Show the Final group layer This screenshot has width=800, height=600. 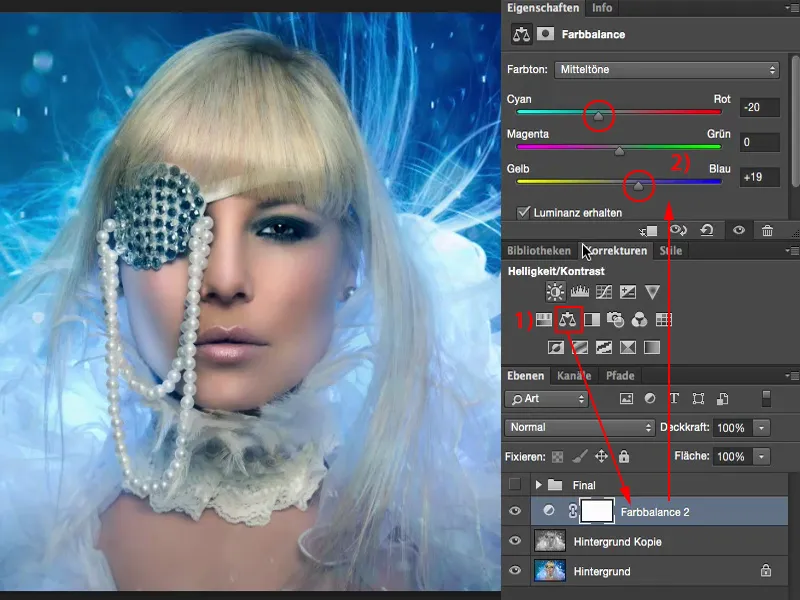coord(515,484)
